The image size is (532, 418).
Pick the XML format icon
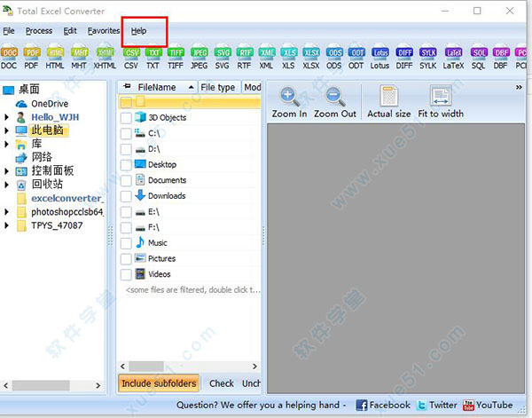click(267, 58)
